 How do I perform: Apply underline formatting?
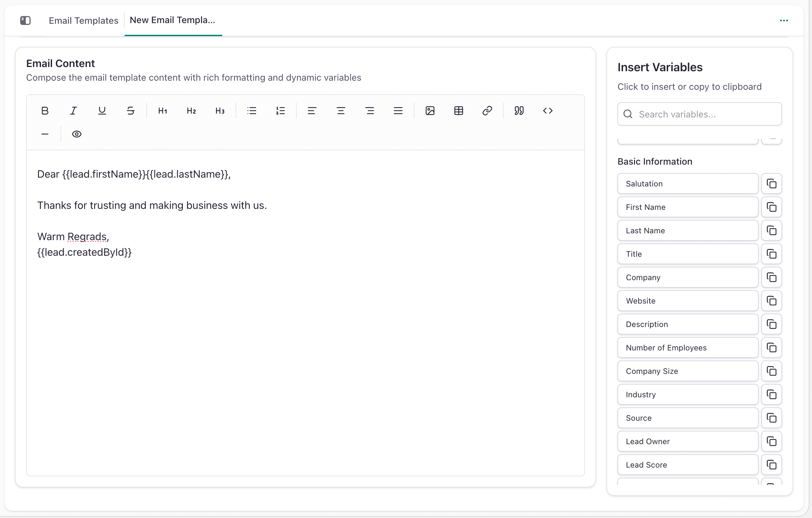[102, 111]
